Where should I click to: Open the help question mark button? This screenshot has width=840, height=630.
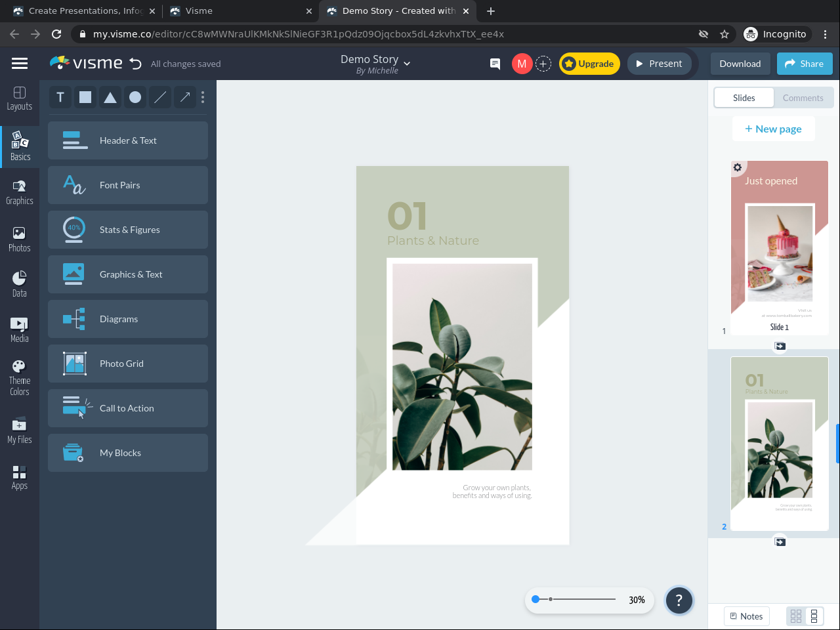(679, 600)
